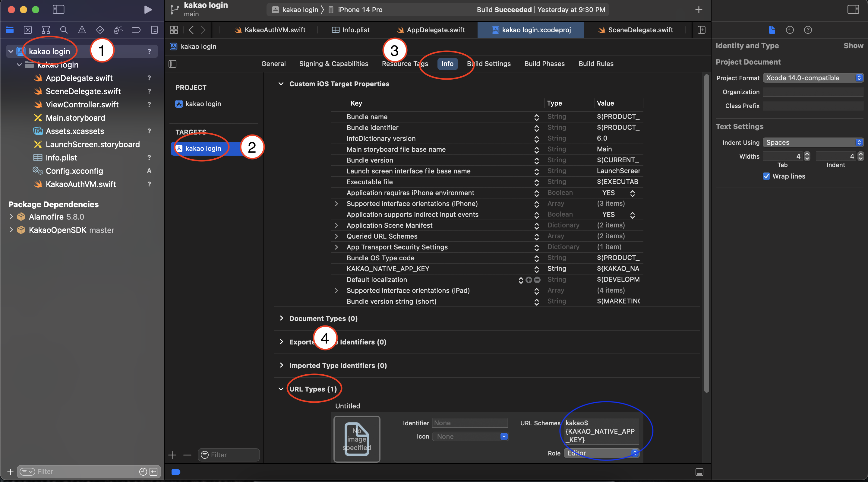Expand the KakaoOpenSDK package

coord(11,230)
